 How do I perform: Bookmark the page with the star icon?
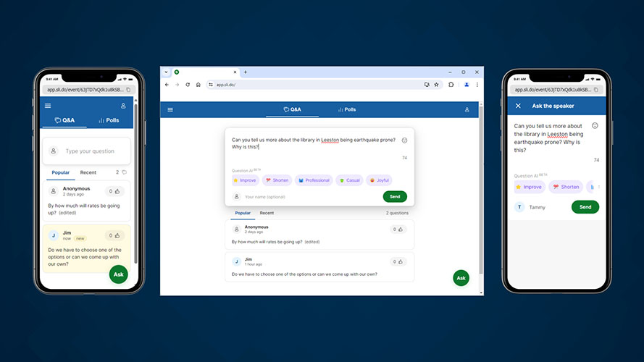coord(436,85)
